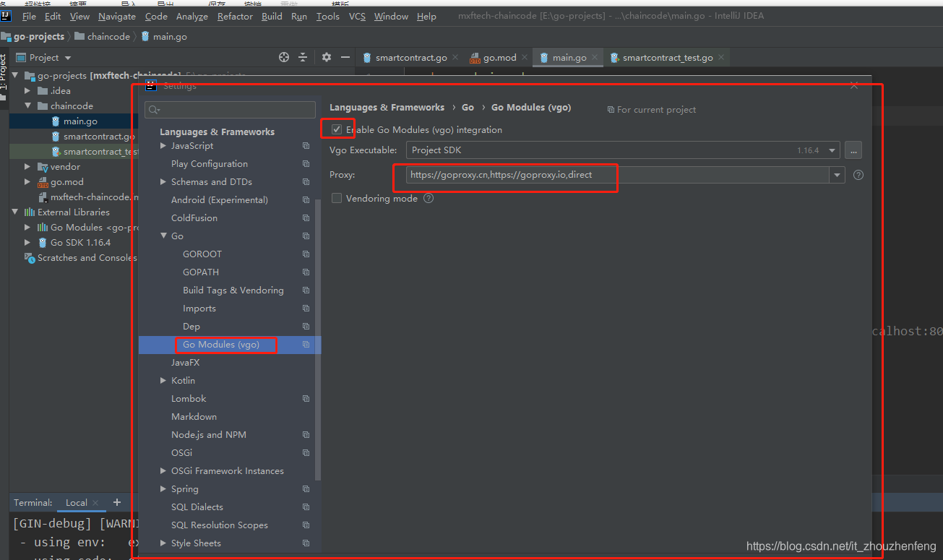This screenshot has height=560, width=943.
Task: Close the smartcontract_test.go editor tab
Action: click(721, 57)
